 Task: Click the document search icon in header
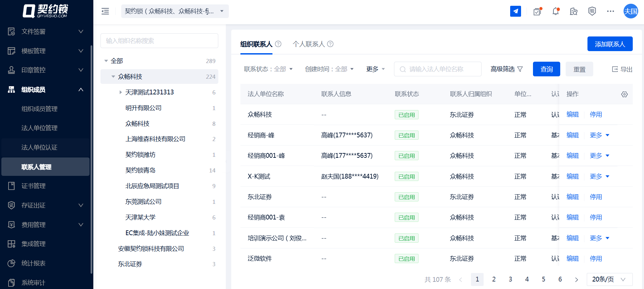tap(574, 12)
